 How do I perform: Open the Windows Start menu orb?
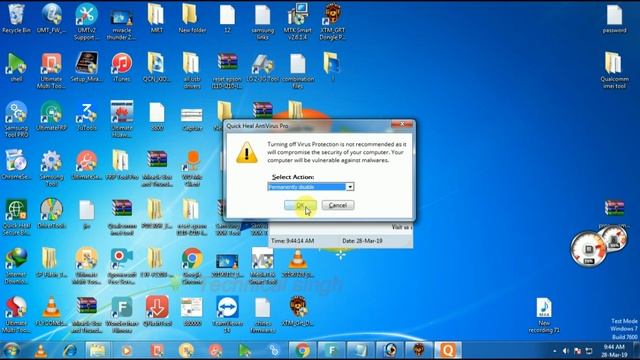click(x=11, y=350)
